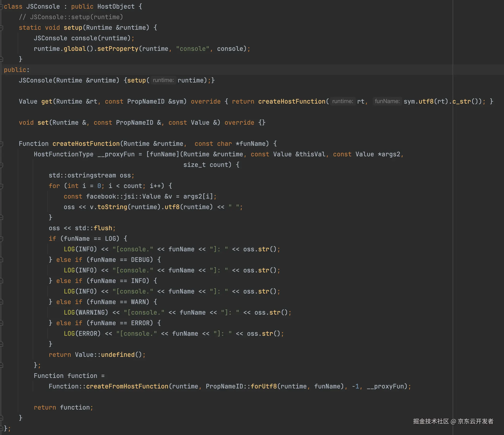Click the 'runtime:' hint before rt in get

[x=342, y=101]
